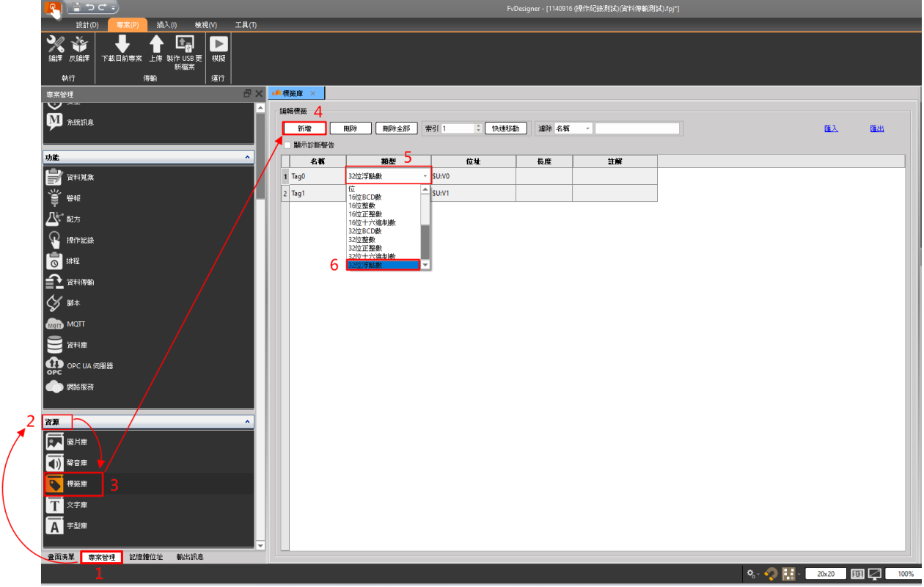This screenshot has width=924, height=587.
Task: Click the 編譯 (compile) icon
Action: (55, 45)
